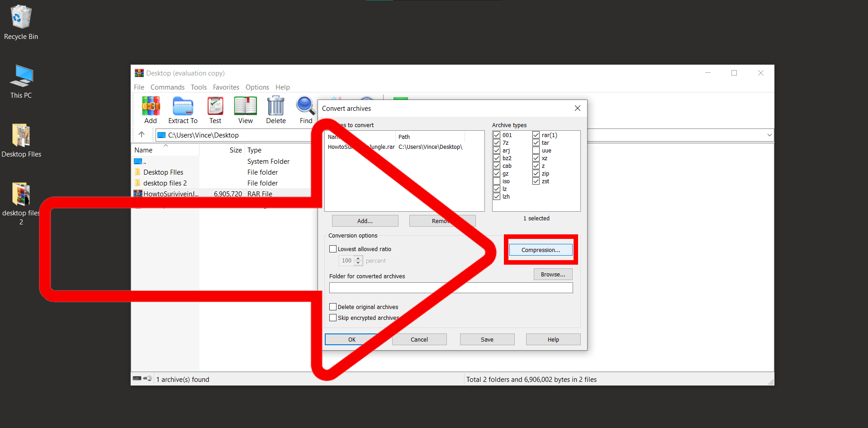
Task: Click Browse for converted archives folder
Action: pos(552,274)
